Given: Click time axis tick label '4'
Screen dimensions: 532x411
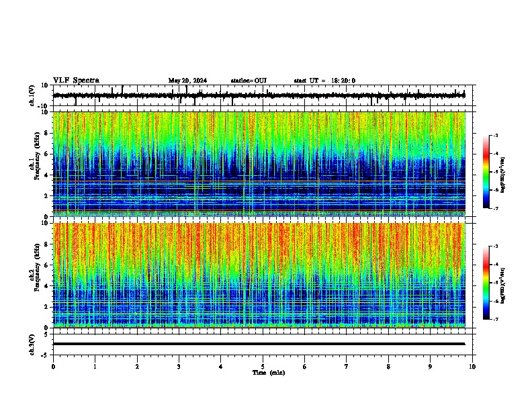Looking at the screenshot, I should [x=220, y=367].
